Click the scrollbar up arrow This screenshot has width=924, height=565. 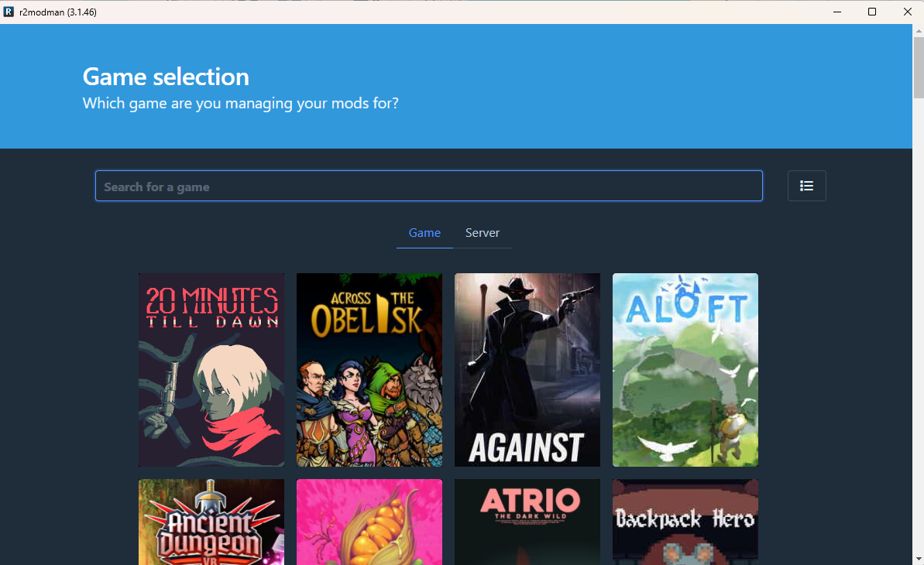919,29
